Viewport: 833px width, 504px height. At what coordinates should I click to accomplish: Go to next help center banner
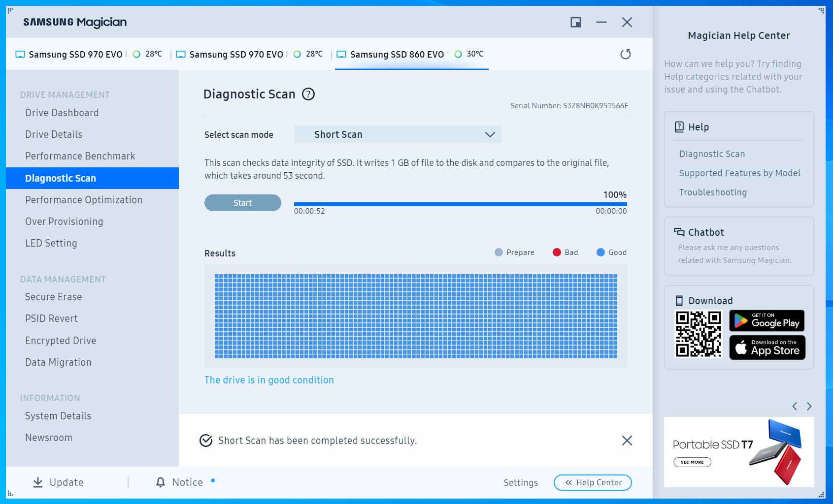point(809,406)
